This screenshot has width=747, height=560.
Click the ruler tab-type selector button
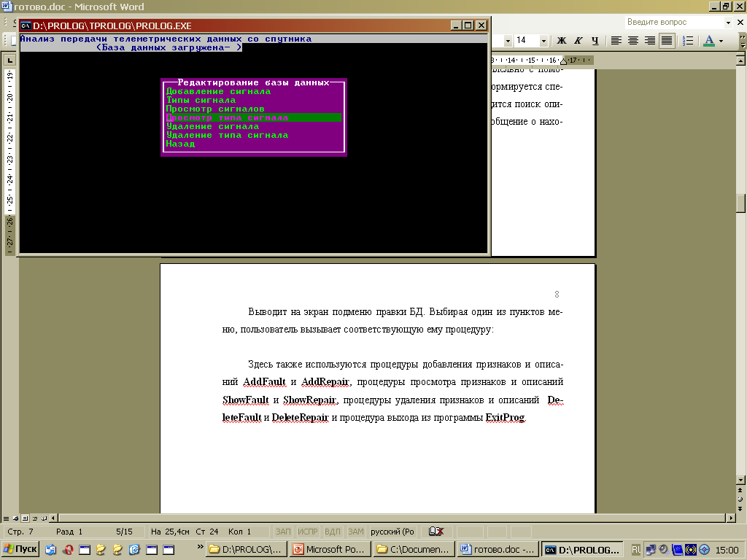(9, 60)
